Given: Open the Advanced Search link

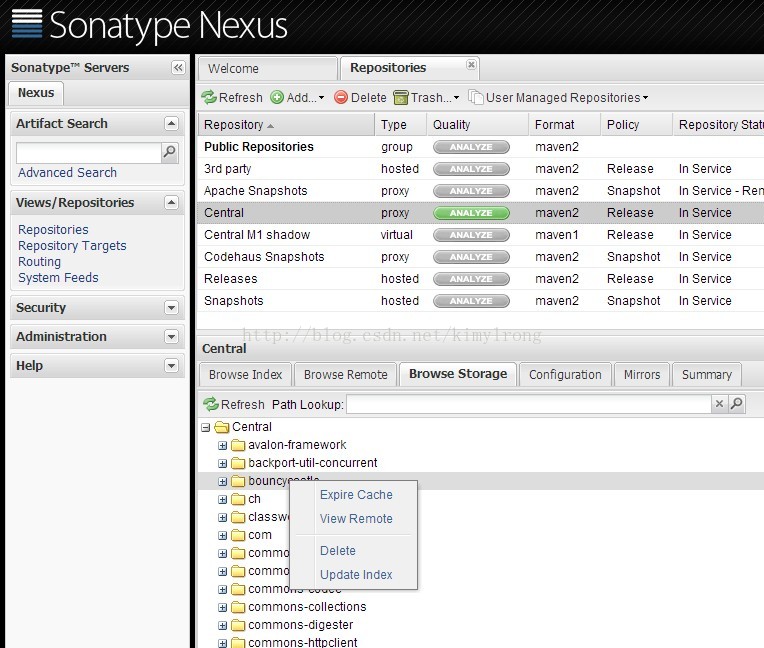Looking at the screenshot, I should coord(67,172).
